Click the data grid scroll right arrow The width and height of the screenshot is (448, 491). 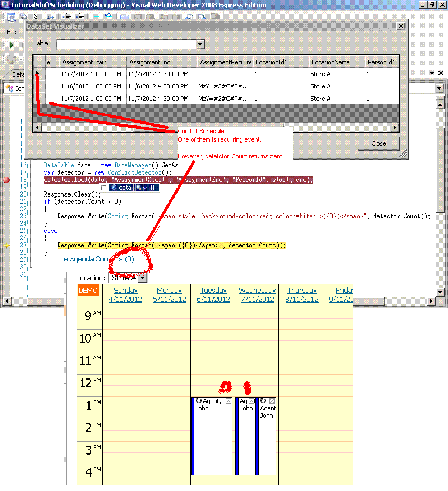pyautogui.click(x=395, y=128)
